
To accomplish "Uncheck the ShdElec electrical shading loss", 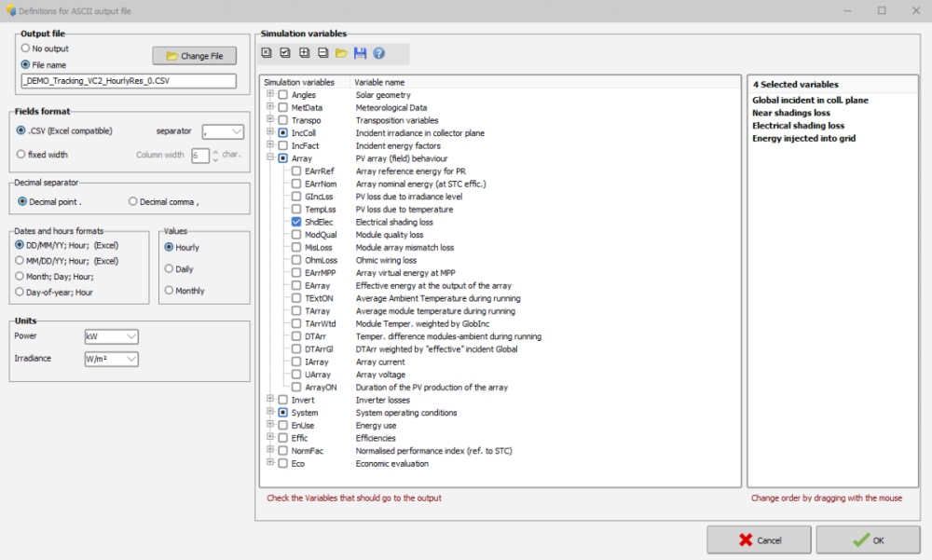I will (x=296, y=223).
